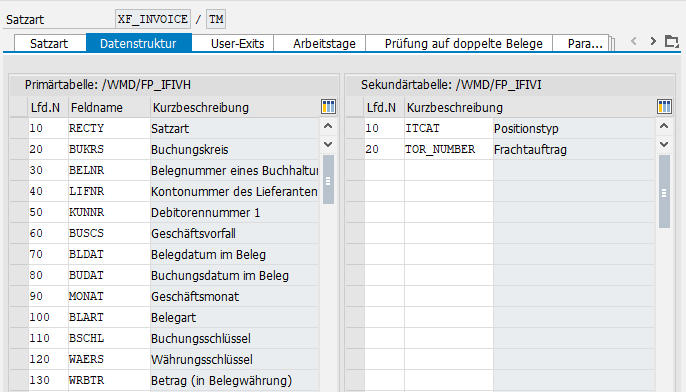Click primary table scroll up arrow
Image resolution: width=686 pixels, height=392 pixels.
[x=328, y=126]
